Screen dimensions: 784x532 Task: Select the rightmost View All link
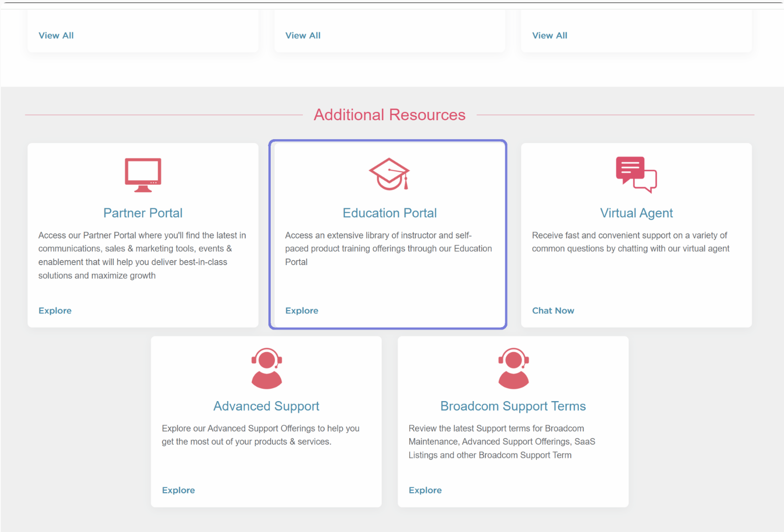(550, 35)
